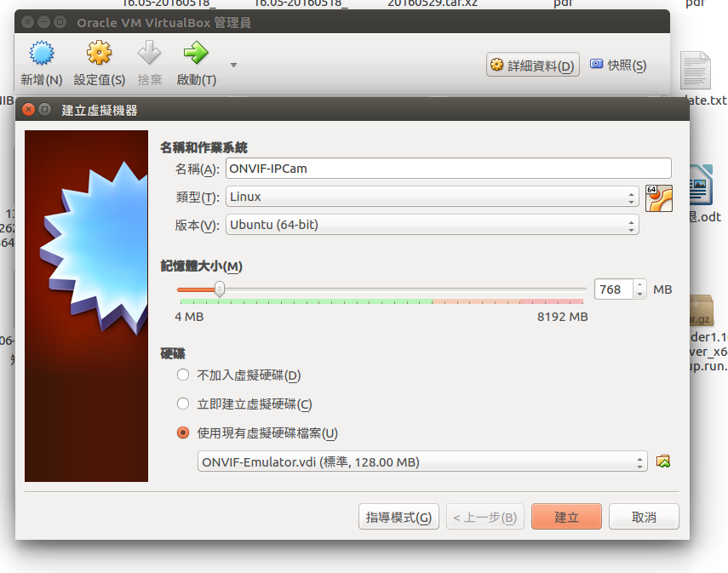728x573 pixels.
Task: Click the browse virtual disk file folder icon
Action: (663, 461)
